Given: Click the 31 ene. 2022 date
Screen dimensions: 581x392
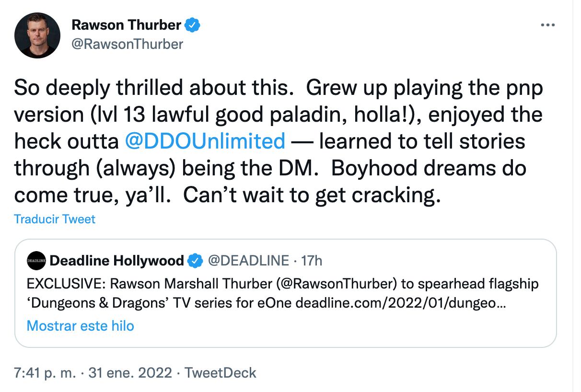Looking at the screenshot, I should tap(130, 373).
